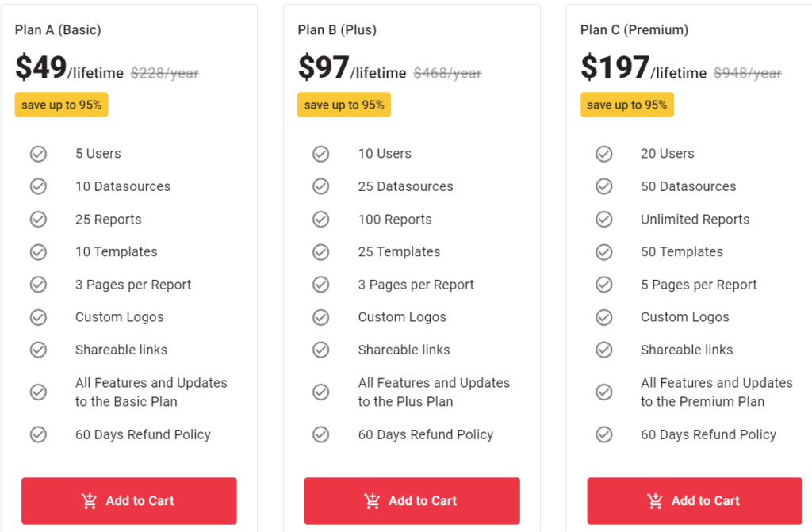
Task: Click the save up to 95% badge under Plan A
Action: [x=61, y=104]
